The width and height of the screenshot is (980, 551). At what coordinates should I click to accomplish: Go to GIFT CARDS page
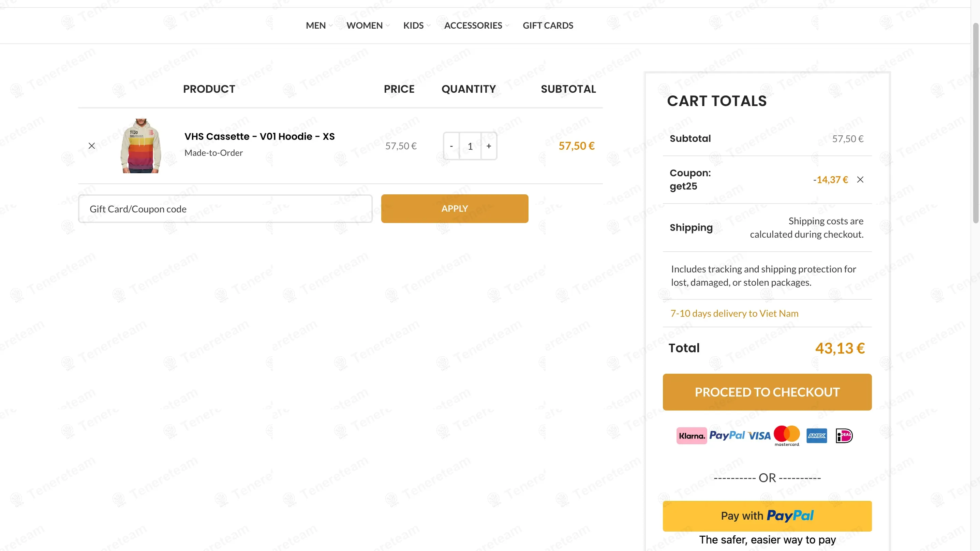(x=548, y=26)
